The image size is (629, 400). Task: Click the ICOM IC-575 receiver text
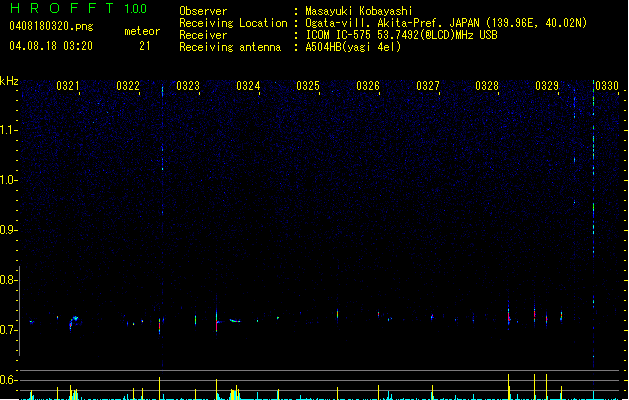(x=402, y=35)
